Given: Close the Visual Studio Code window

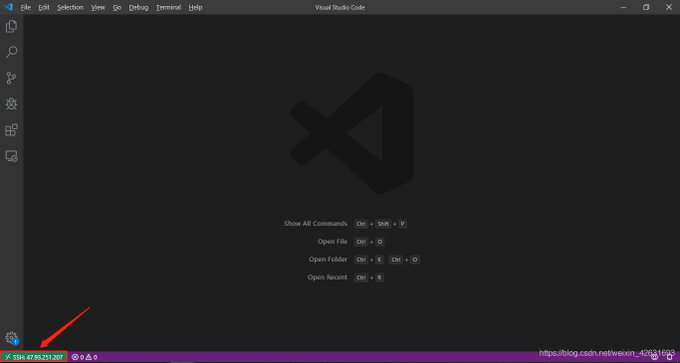Looking at the screenshot, I should click(x=669, y=7).
